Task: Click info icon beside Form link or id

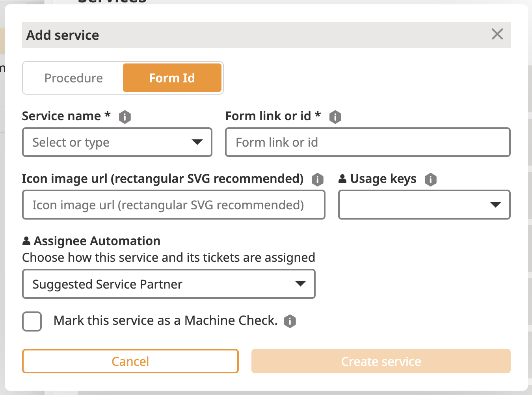Action: click(x=335, y=117)
